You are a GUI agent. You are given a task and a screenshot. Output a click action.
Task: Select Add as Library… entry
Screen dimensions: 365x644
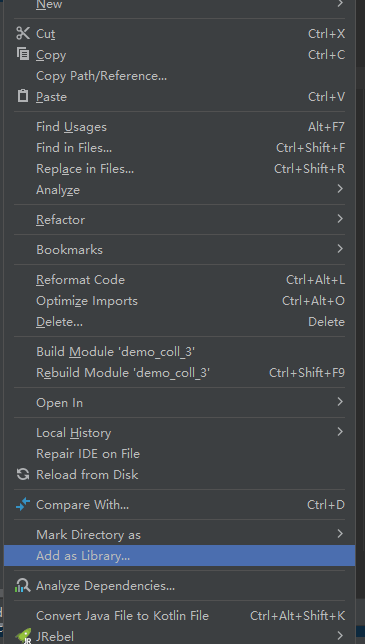coord(179,556)
